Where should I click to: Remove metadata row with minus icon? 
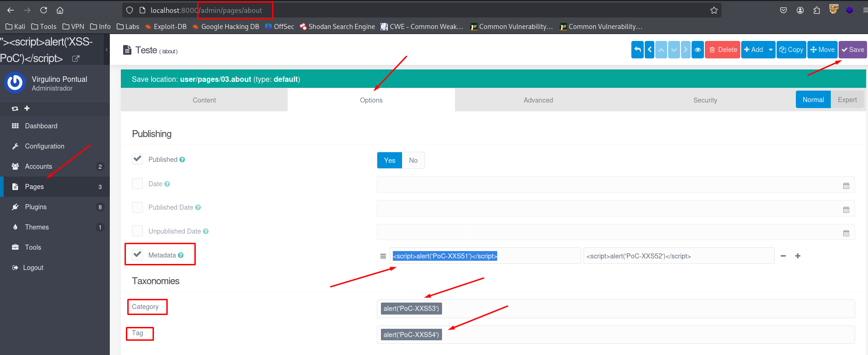pos(783,256)
